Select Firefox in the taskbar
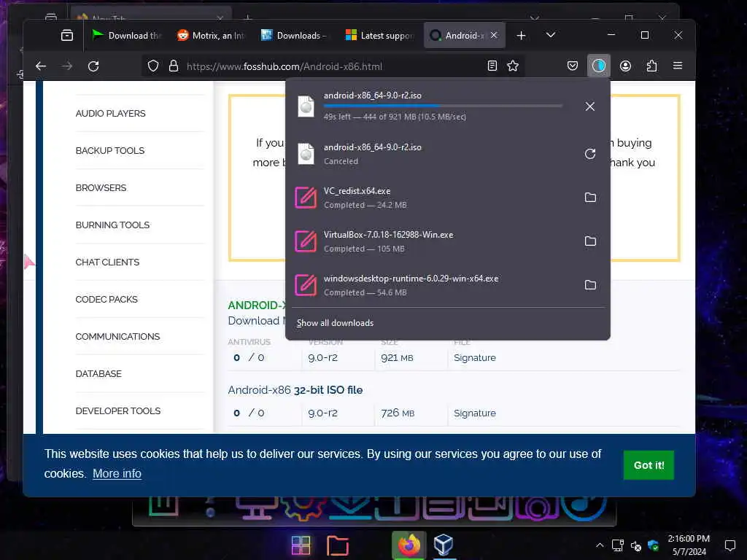The width and height of the screenshot is (747, 560). 409,545
